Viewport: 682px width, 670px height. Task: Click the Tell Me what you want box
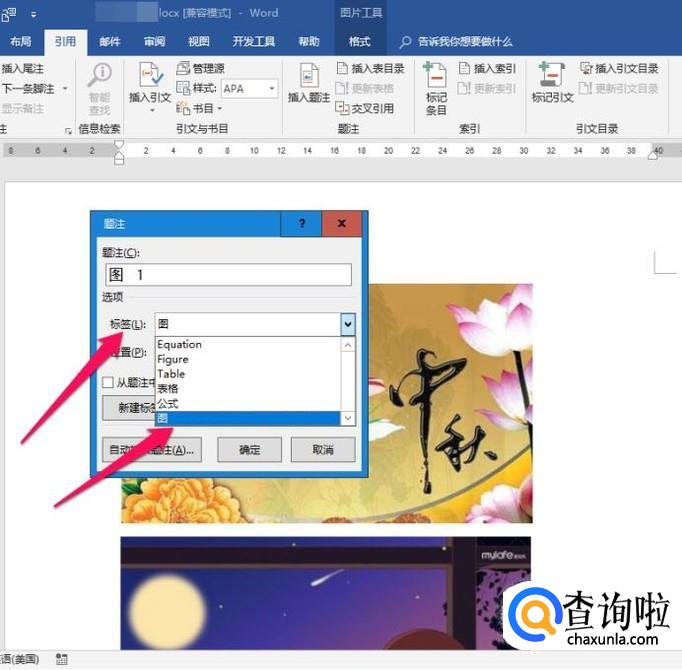[x=465, y=42]
